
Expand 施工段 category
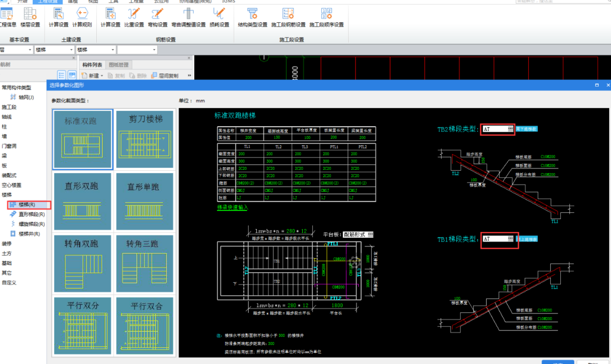[9, 107]
